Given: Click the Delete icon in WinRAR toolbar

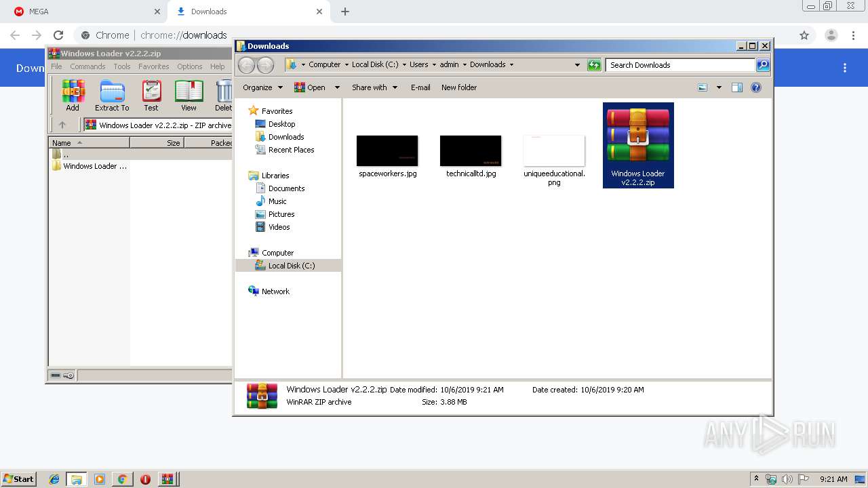Looking at the screenshot, I should point(223,96).
